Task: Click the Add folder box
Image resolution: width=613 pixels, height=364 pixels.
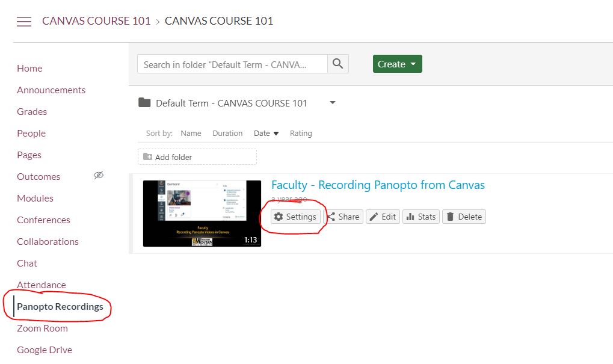Action: (197, 157)
